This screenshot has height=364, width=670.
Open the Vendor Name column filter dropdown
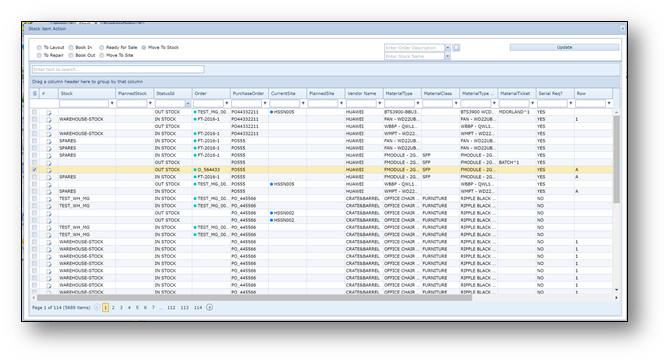pos(379,103)
